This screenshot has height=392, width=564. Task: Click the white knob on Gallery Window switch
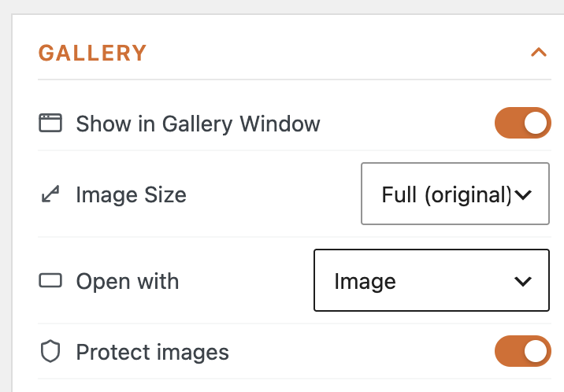click(x=535, y=123)
